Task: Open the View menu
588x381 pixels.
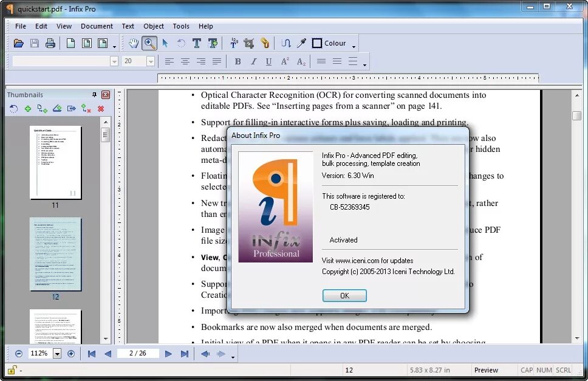Action: pyautogui.click(x=64, y=26)
